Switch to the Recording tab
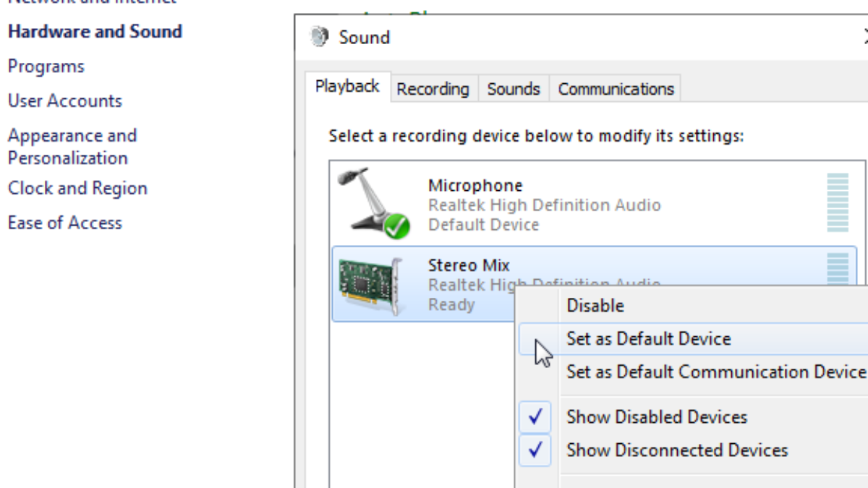 tap(433, 88)
